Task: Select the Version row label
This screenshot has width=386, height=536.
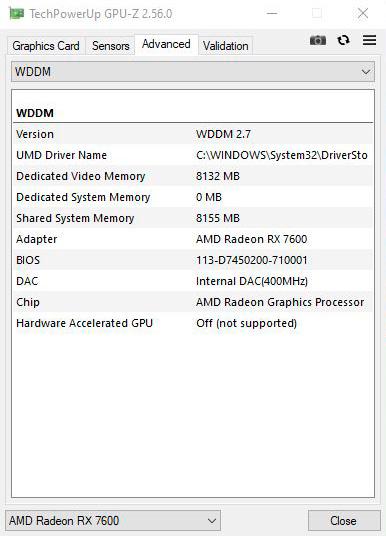Action: pyautogui.click(x=35, y=134)
